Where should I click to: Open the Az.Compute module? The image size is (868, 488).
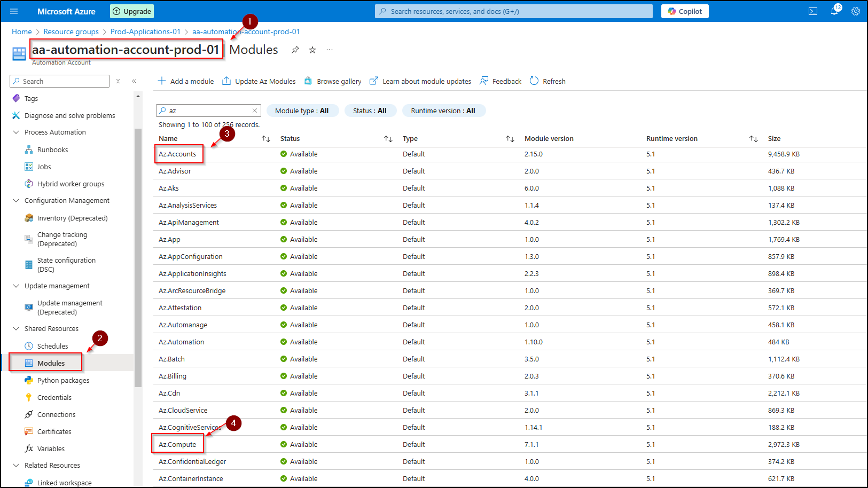177,445
